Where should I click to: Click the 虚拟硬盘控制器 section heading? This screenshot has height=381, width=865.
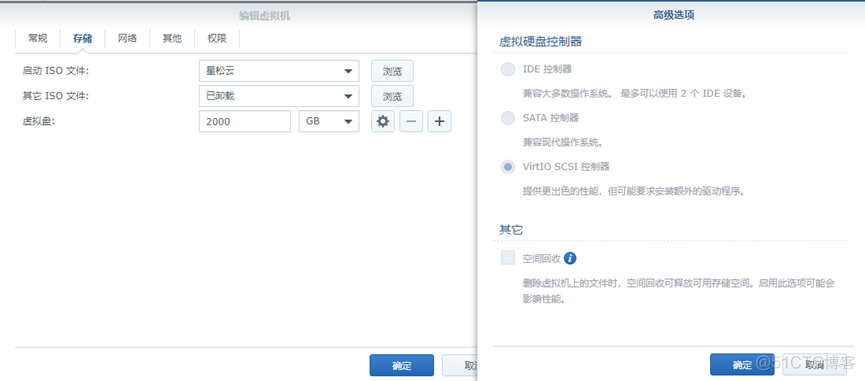540,41
